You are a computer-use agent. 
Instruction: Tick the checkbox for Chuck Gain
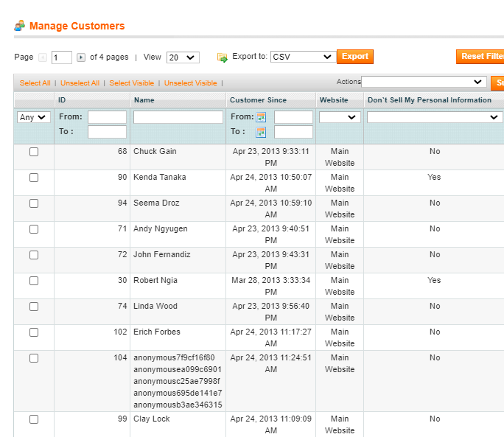(x=34, y=152)
